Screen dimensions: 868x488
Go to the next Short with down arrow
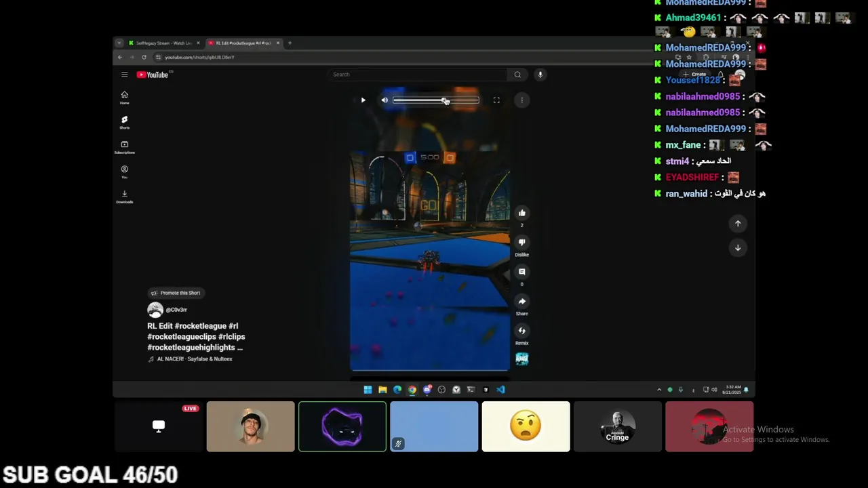click(738, 247)
